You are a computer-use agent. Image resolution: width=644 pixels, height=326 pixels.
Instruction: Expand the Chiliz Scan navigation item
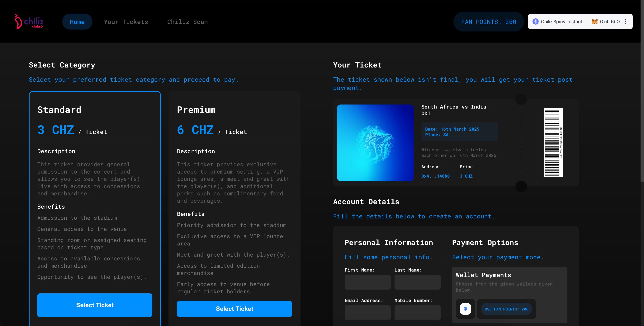pyautogui.click(x=188, y=21)
